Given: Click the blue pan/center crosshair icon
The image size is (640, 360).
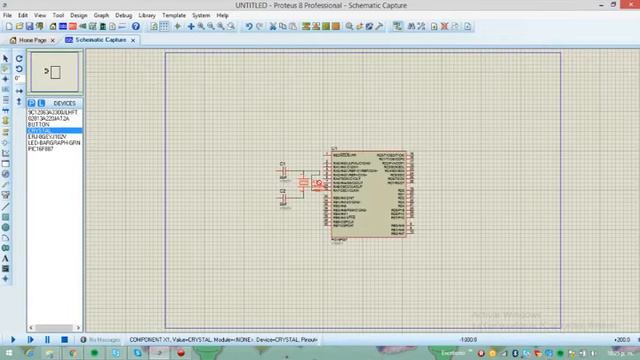Looking at the screenshot, I should point(191,27).
